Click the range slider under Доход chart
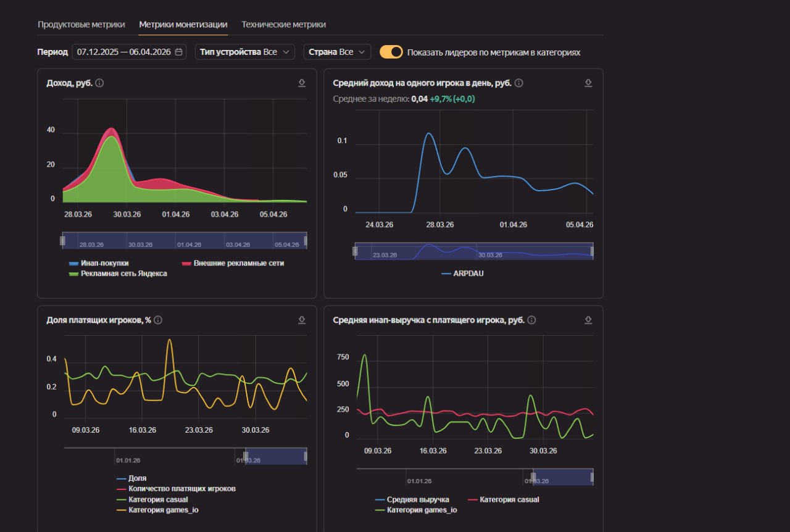 tap(184, 241)
